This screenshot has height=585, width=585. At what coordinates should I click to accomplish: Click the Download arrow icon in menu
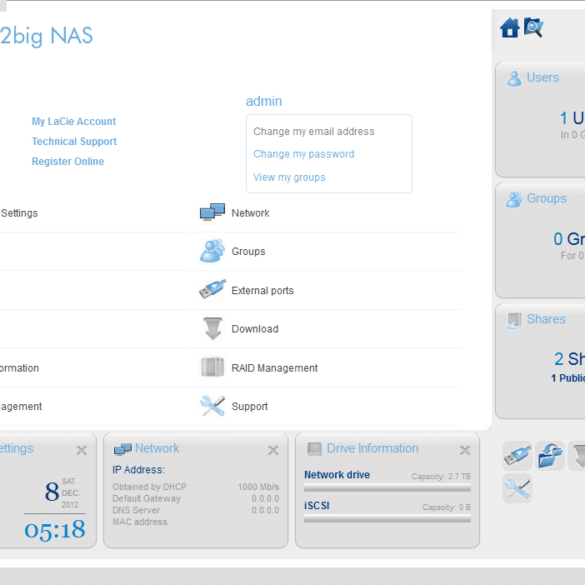213,328
